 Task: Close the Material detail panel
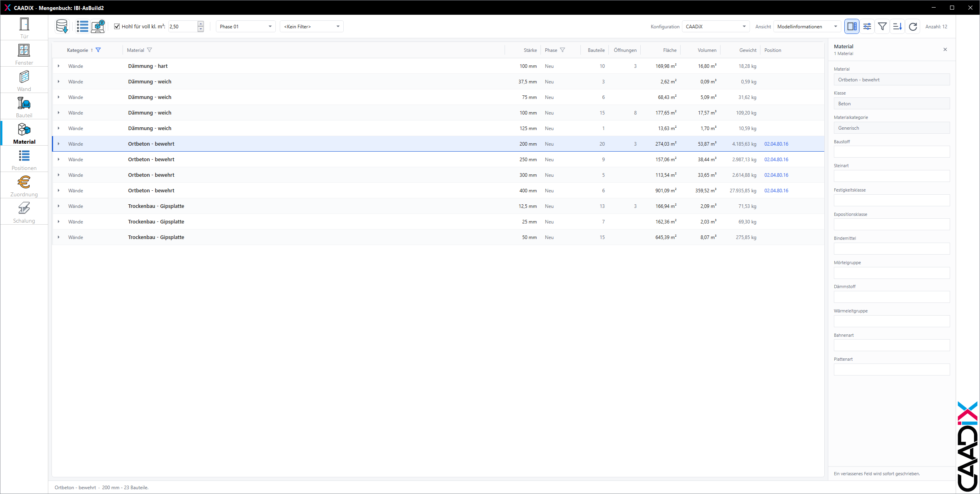(x=945, y=49)
